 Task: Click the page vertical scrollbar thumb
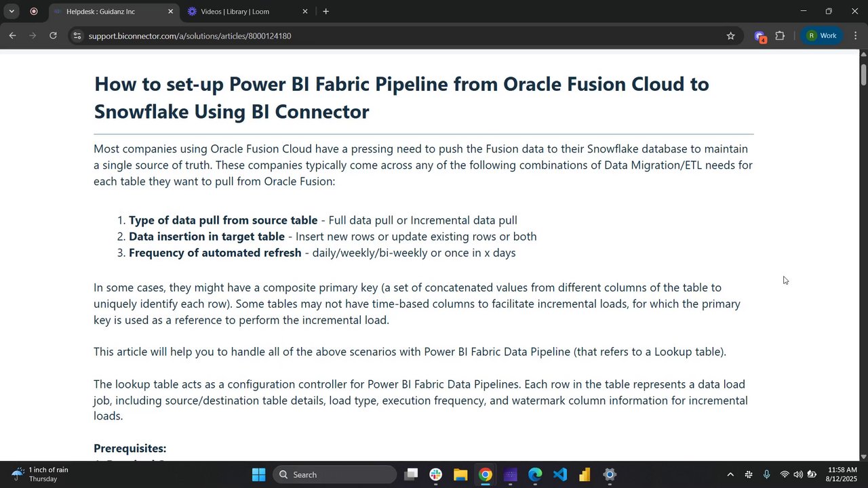pos(863,75)
